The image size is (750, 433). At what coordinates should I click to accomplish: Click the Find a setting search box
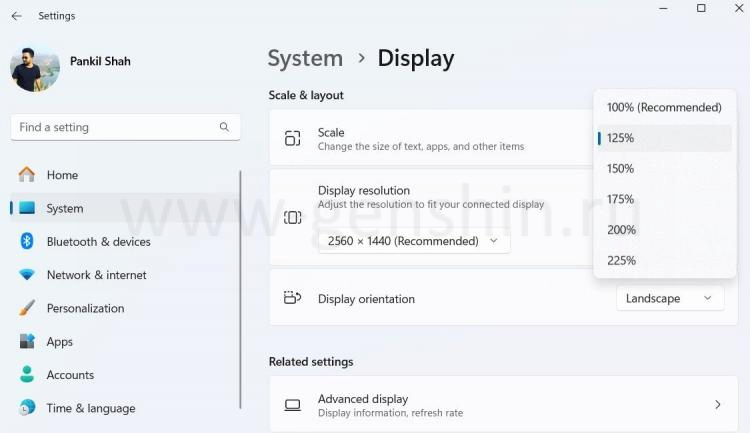(125, 127)
